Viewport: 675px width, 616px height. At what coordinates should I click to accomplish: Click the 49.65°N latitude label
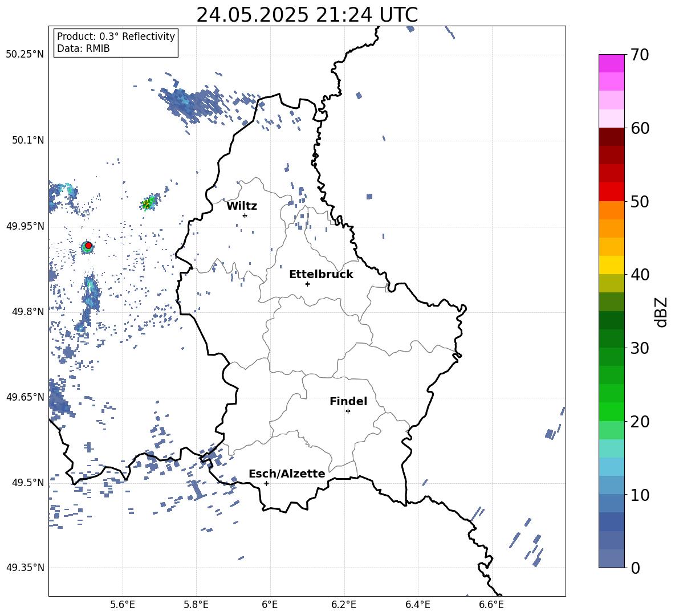25,397
